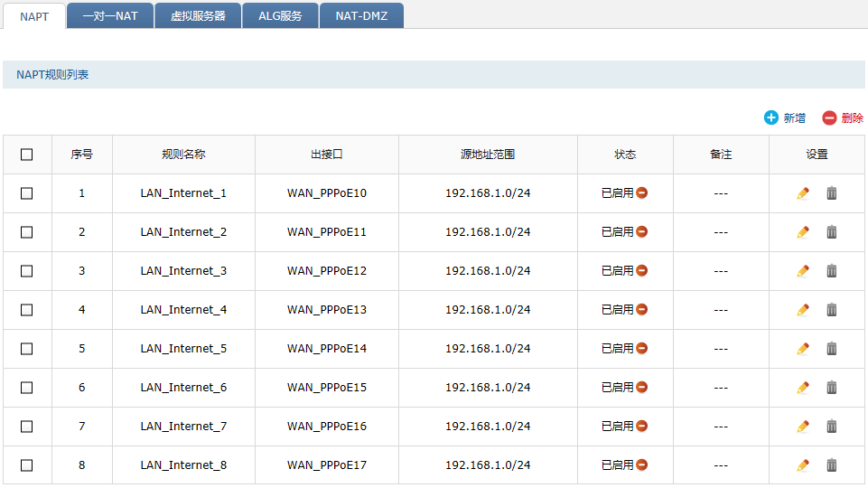Click 删除 to delete selected rules

(x=843, y=118)
